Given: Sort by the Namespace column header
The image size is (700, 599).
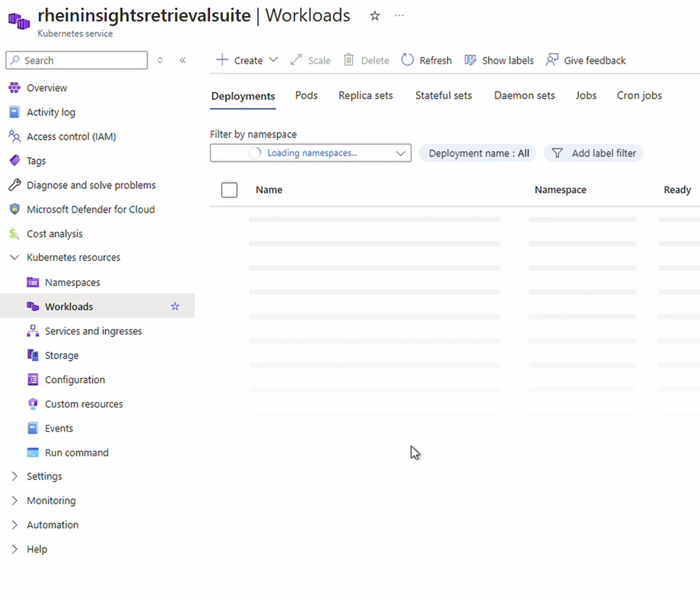Looking at the screenshot, I should (561, 190).
